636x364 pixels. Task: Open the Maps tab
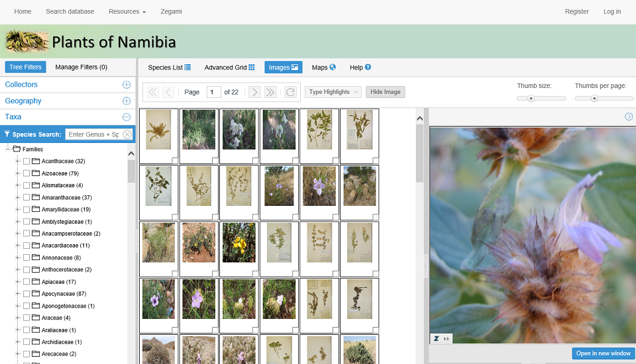pos(324,68)
